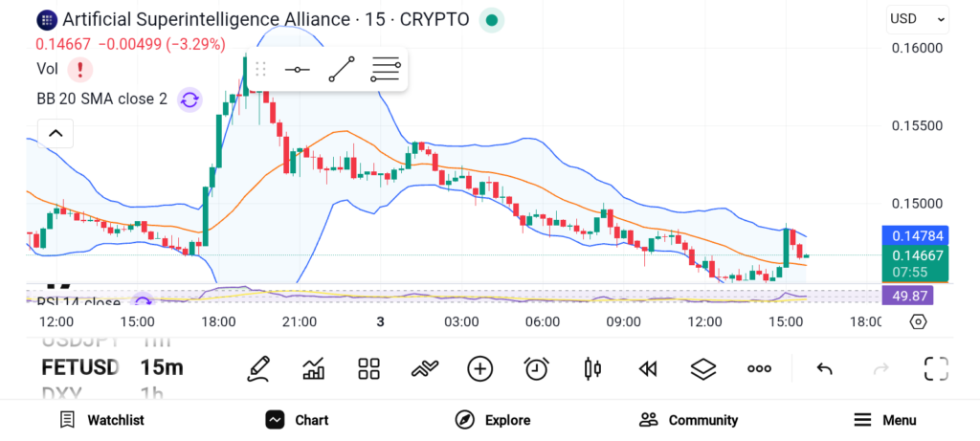980x441 pixels.
Task: Open the Menu button
Action: 885,420
